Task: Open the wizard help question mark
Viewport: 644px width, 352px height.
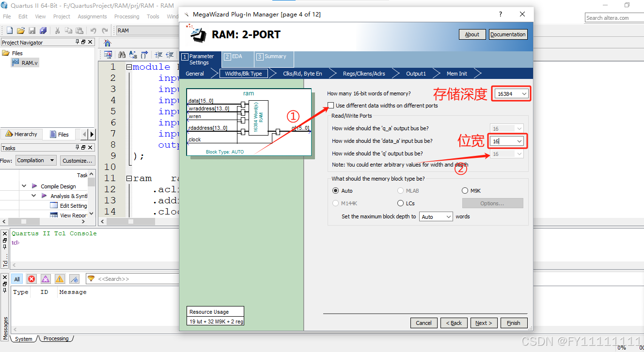Action: tap(501, 14)
